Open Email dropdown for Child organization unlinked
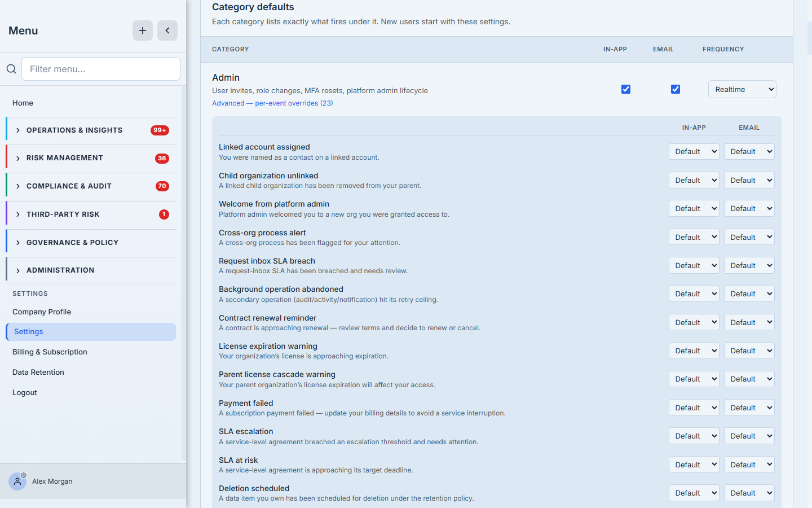The width and height of the screenshot is (812, 508). click(749, 180)
